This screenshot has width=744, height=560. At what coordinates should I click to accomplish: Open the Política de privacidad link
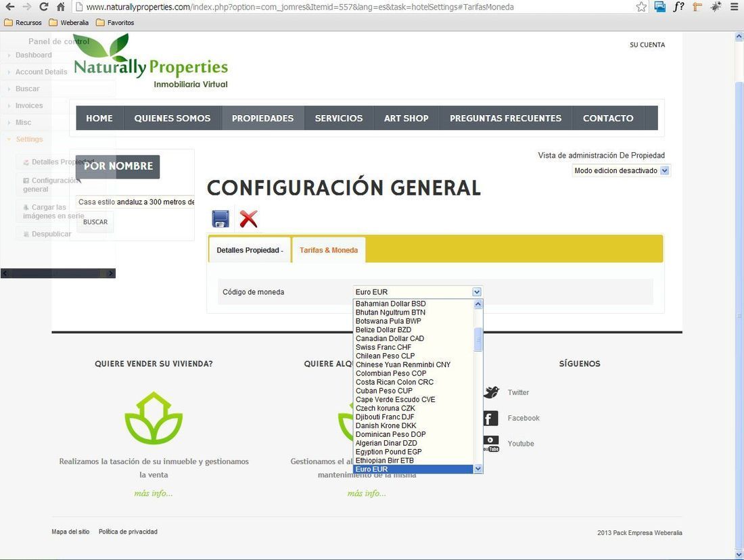pos(128,532)
